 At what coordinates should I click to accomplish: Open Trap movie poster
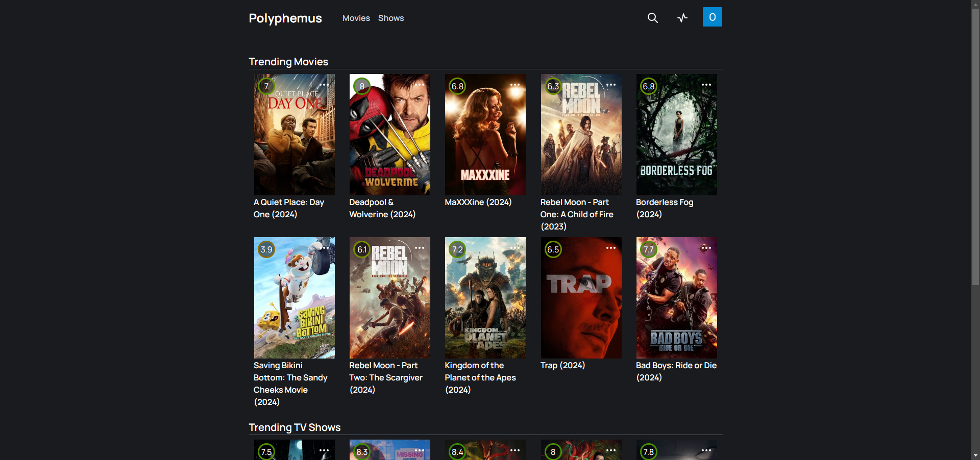coord(581,298)
